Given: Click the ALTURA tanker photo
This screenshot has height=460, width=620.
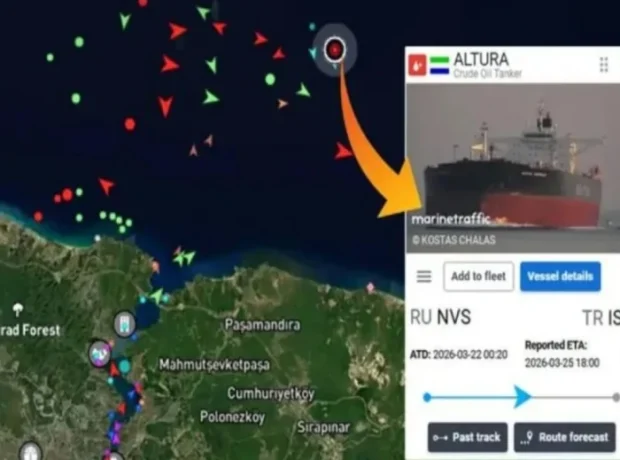Looking at the screenshot, I should [512, 168].
